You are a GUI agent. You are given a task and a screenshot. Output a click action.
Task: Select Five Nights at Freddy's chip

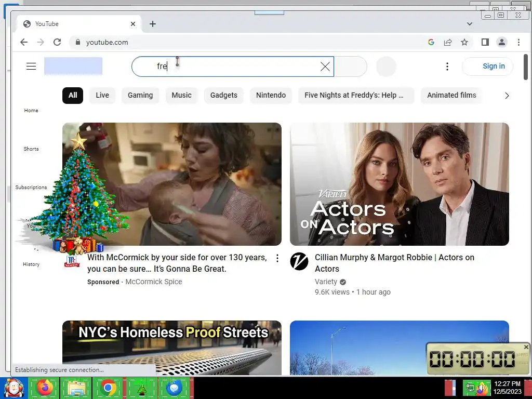[356, 96]
